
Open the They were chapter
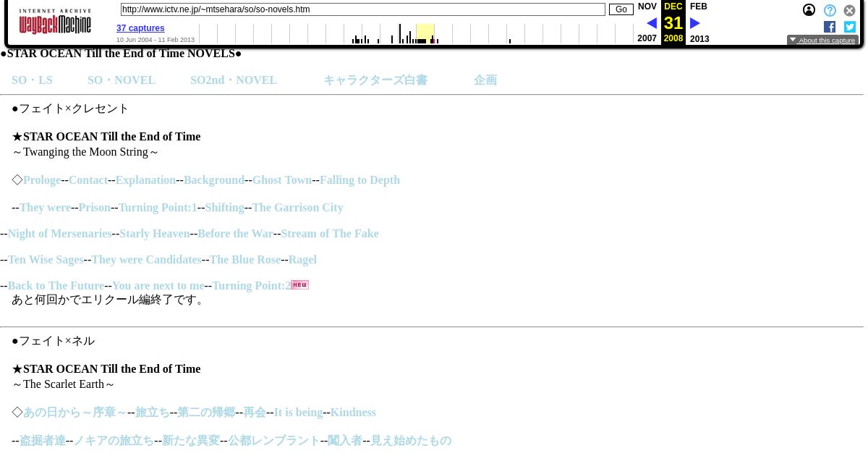[45, 208]
